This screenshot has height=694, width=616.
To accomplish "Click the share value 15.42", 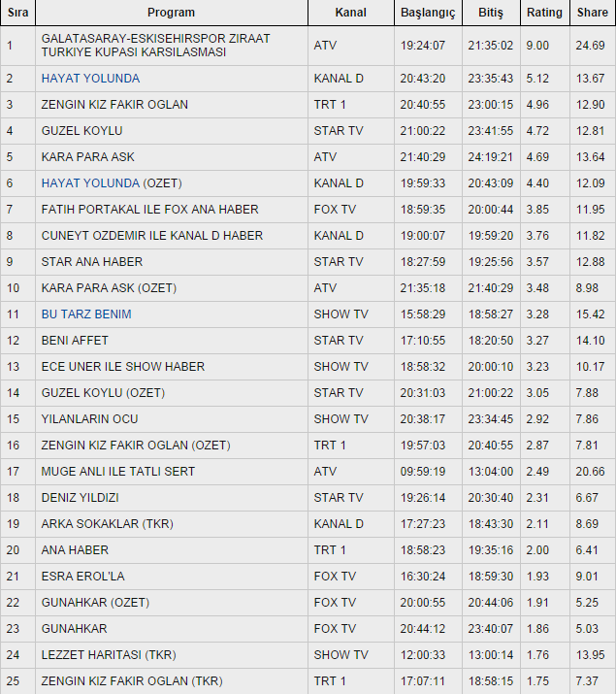I will [x=591, y=314].
